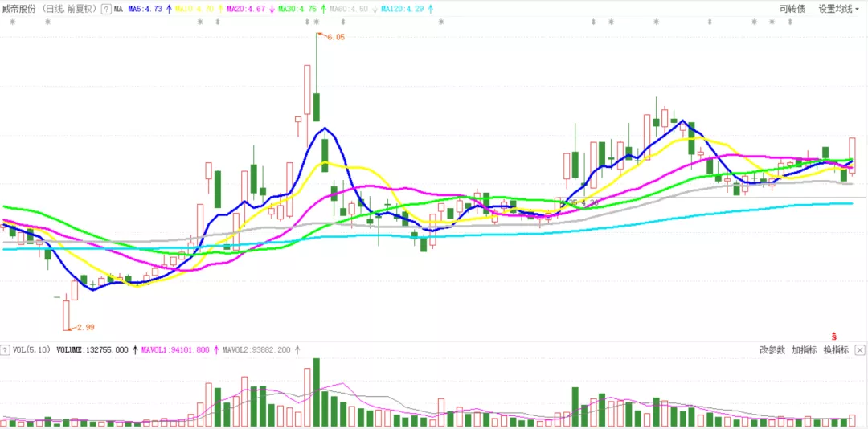868x429 pixels.
Task: Click the 换指标 button
Action: coord(836,349)
